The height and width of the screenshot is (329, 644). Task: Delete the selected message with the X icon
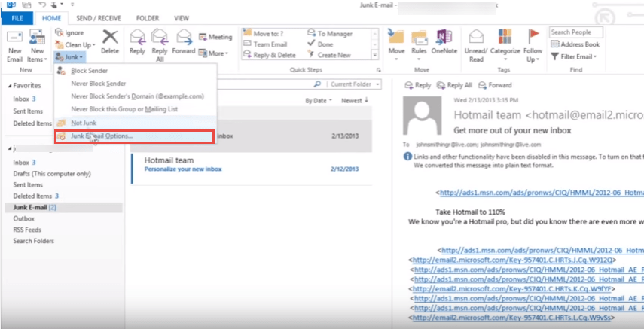110,41
